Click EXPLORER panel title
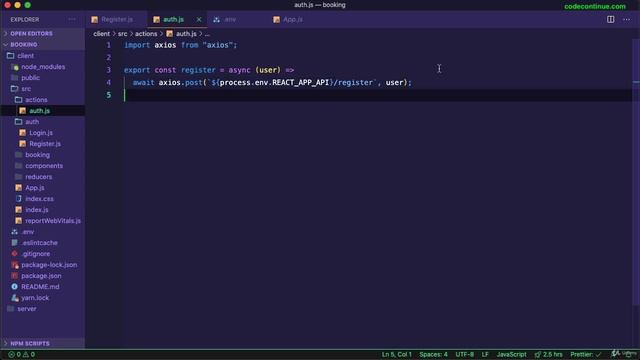This screenshot has height=360, width=640. (25, 20)
